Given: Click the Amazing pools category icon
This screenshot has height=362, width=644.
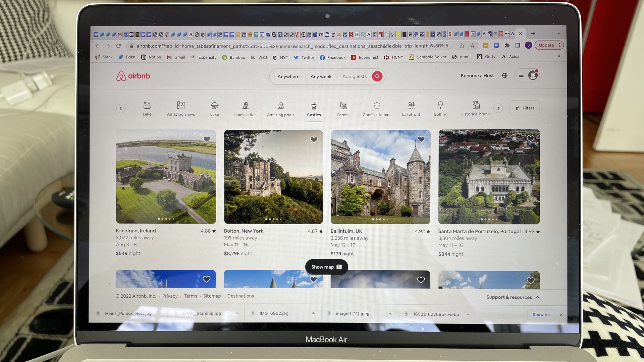Looking at the screenshot, I should click(x=280, y=108).
